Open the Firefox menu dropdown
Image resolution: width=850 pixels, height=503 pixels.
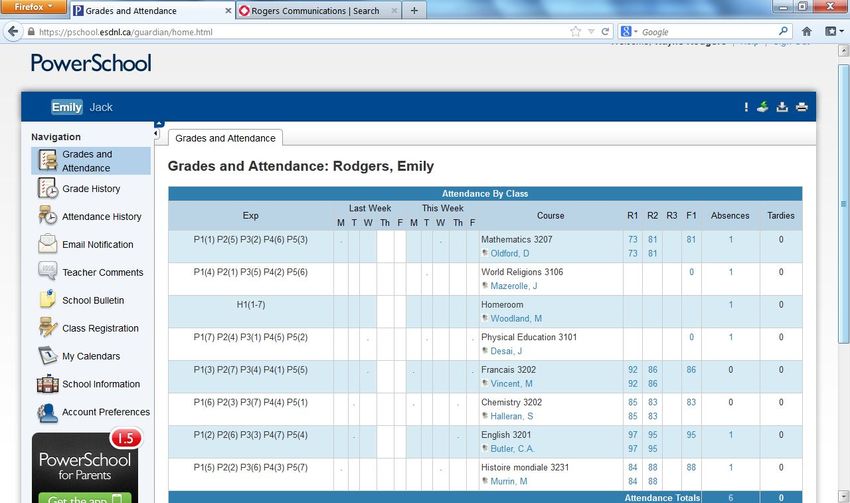pos(34,7)
